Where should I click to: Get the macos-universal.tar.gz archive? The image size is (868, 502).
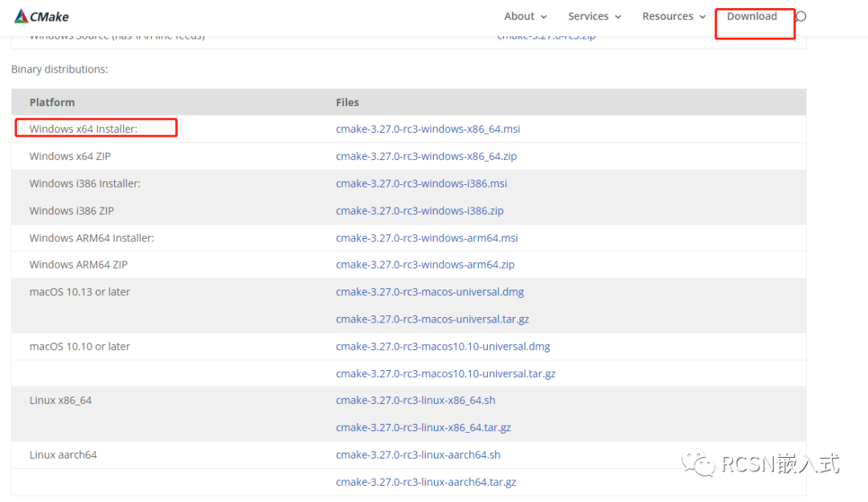(x=432, y=319)
